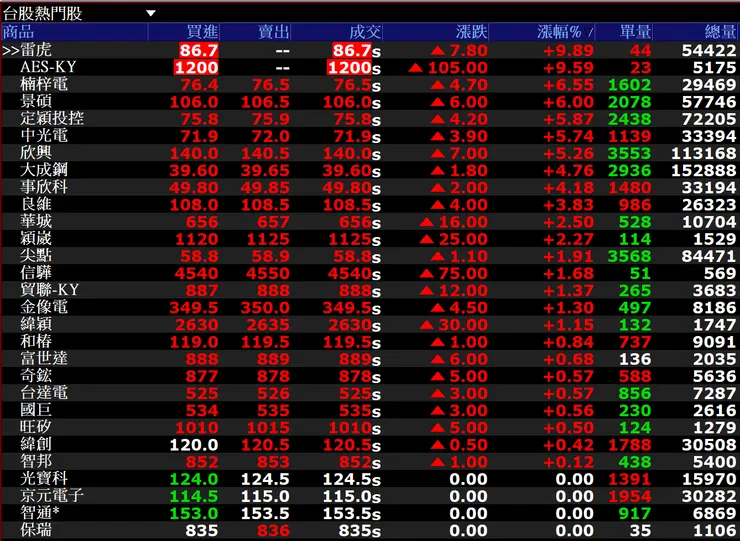The height and width of the screenshot is (541, 740).
Task: Click 雷虎 percent gain +9.89
Action: [x=568, y=51]
